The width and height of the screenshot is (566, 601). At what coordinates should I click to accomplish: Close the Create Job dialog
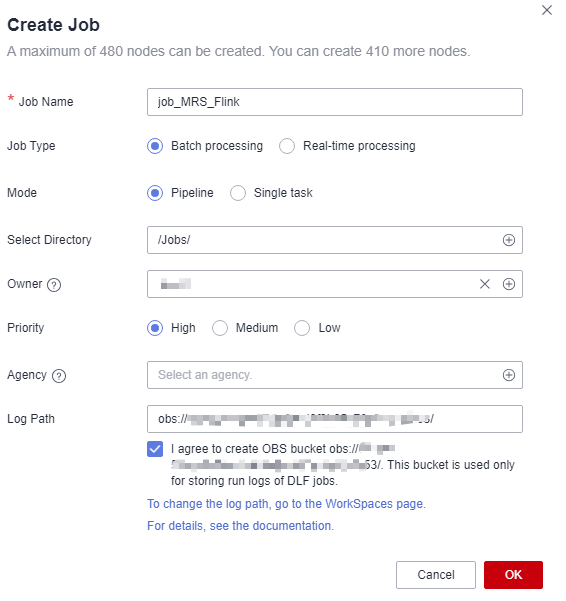pos(547,10)
